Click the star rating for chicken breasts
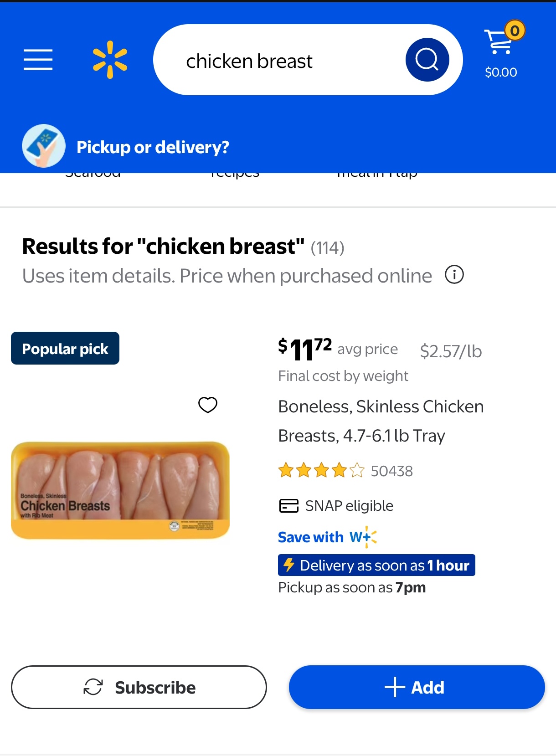Image resolution: width=556 pixels, height=756 pixels. coord(321,470)
